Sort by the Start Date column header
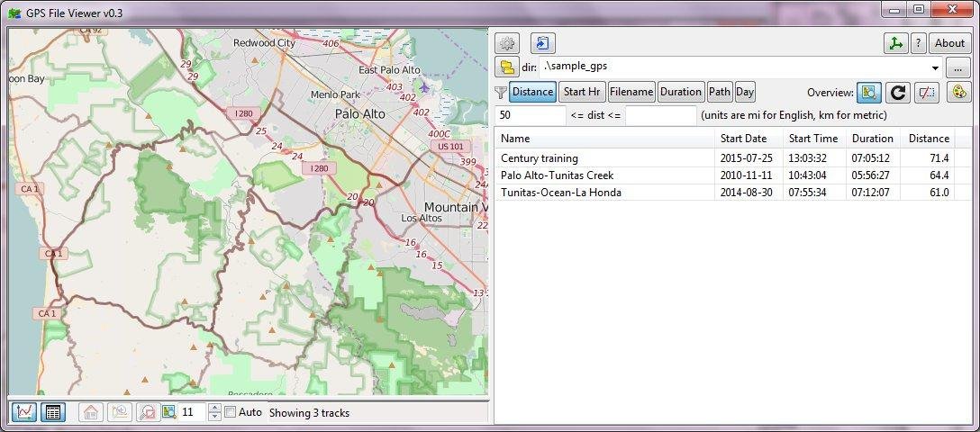 tap(749, 139)
